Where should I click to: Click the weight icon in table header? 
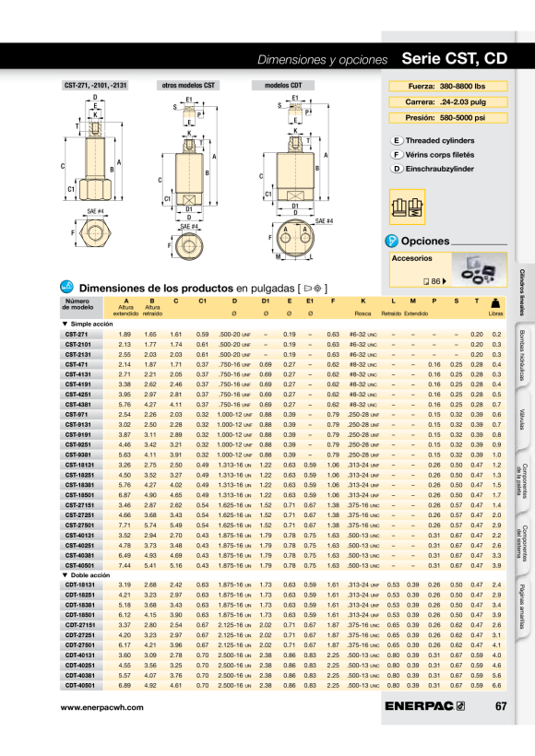[x=495, y=303]
